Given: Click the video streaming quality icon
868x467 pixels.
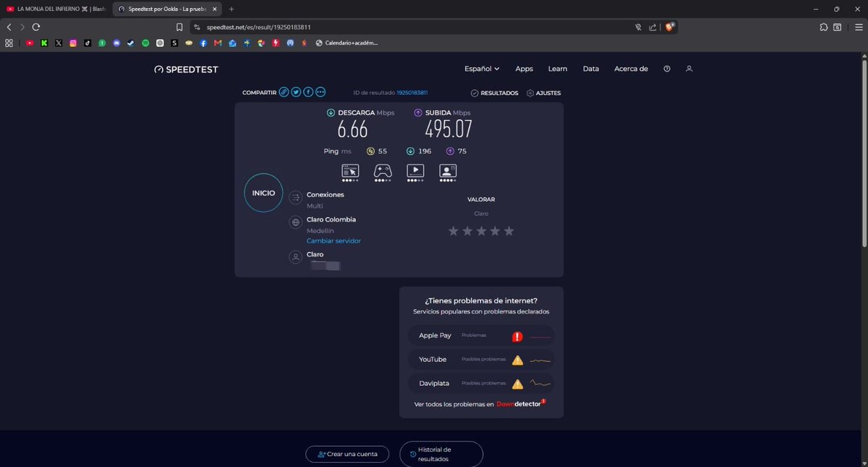Looking at the screenshot, I should tap(415, 171).
